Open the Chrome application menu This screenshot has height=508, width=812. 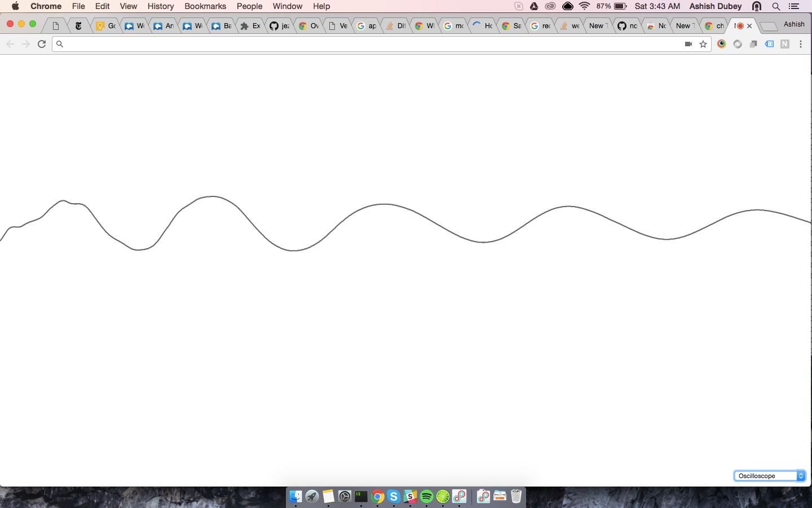(x=46, y=6)
